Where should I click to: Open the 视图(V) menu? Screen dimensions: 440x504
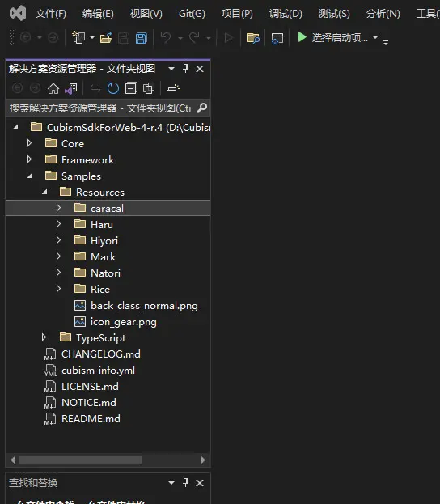pyautogui.click(x=146, y=14)
